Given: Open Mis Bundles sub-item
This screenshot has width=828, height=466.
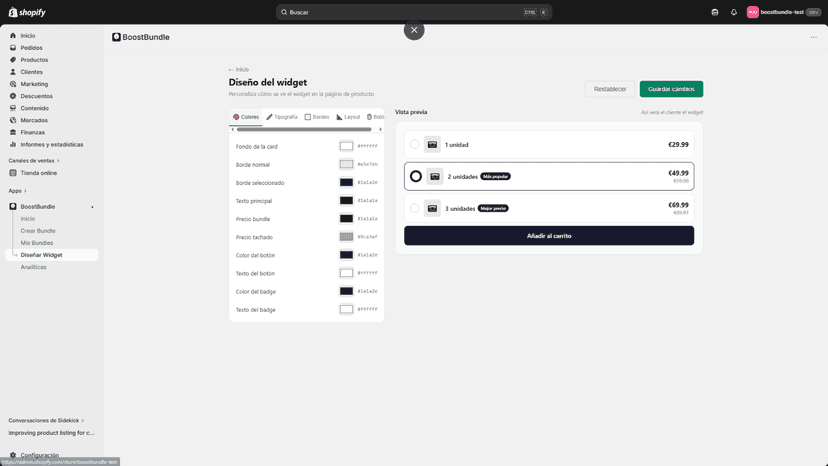Looking at the screenshot, I should (x=37, y=243).
